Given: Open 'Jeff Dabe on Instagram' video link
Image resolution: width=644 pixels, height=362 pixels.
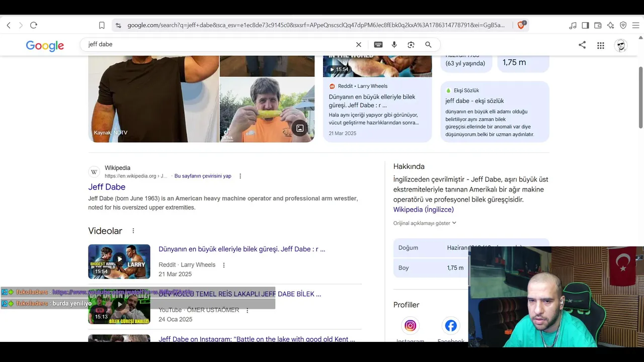Looking at the screenshot, I should pos(257,339).
